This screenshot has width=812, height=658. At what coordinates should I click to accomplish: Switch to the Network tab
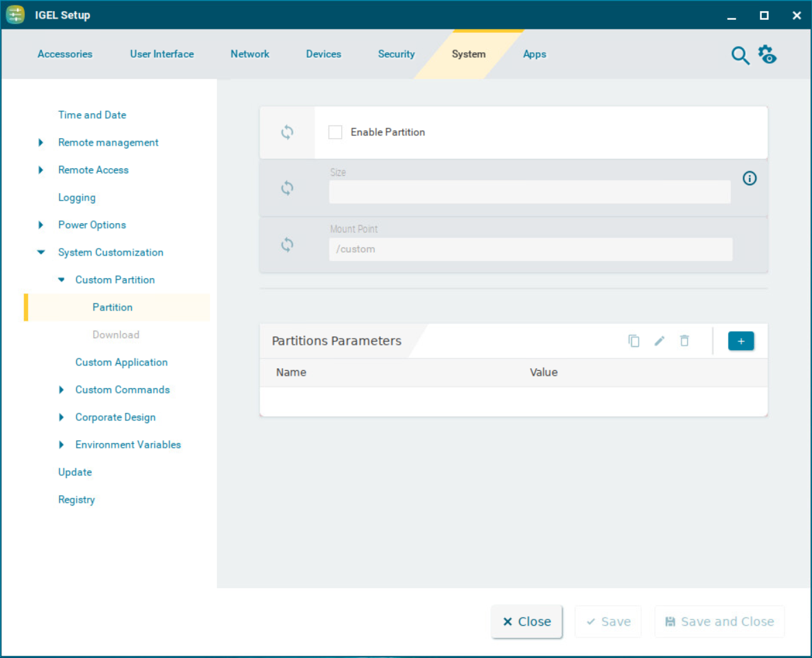[250, 54]
